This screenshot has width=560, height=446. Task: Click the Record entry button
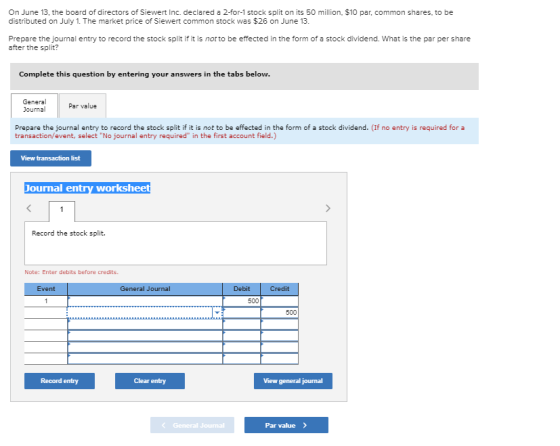pyautogui.click(x=59, y=381)
